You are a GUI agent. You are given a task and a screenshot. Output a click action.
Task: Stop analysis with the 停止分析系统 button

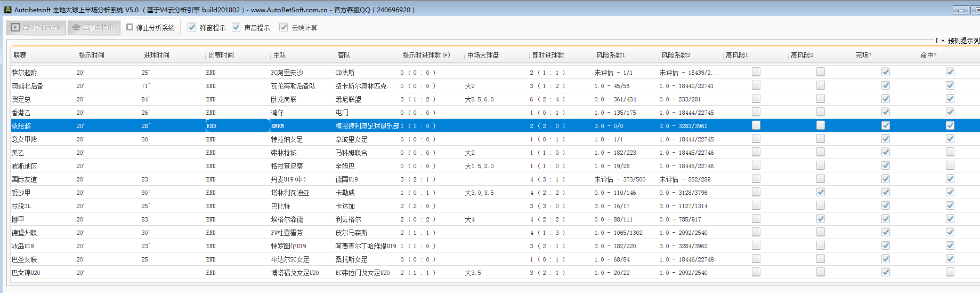click(x=151, y=28)
